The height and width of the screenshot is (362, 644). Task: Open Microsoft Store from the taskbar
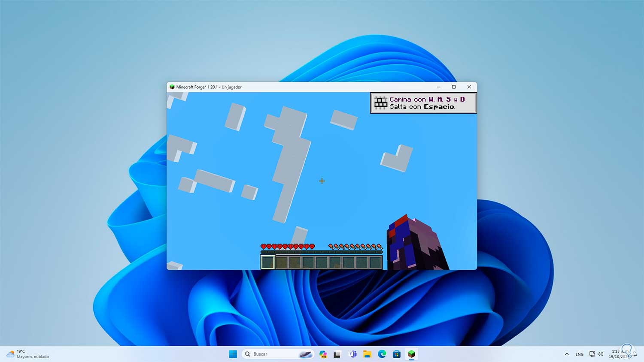pos(397,354)
